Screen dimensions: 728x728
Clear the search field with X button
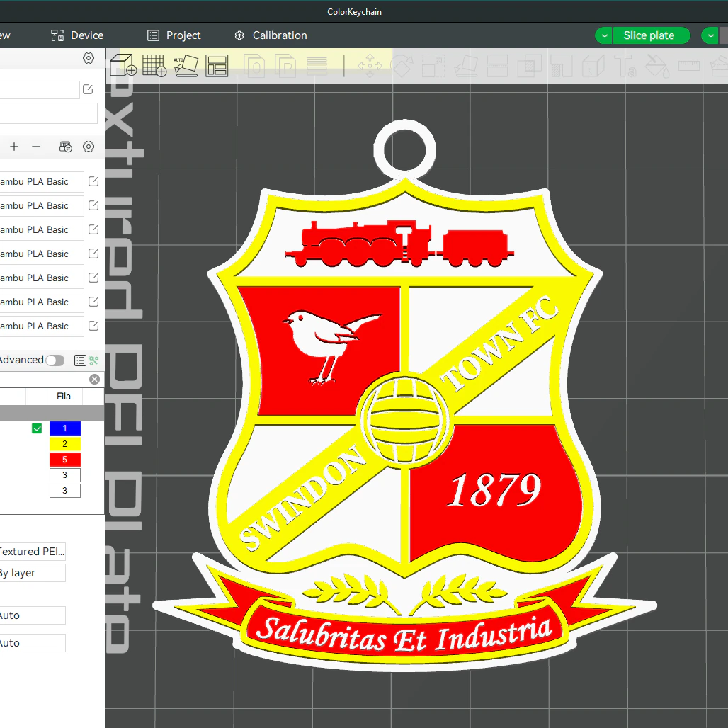click(94, 380)
